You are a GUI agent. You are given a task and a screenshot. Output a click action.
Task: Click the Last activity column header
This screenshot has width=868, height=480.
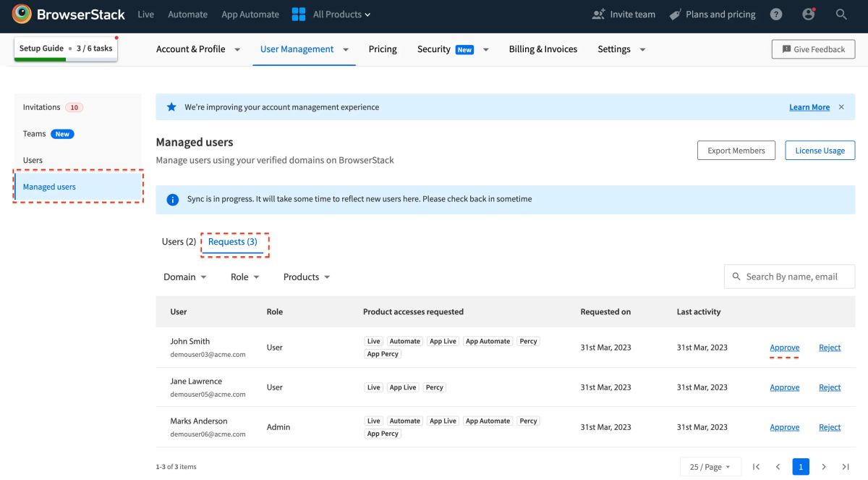pos(699,312)
